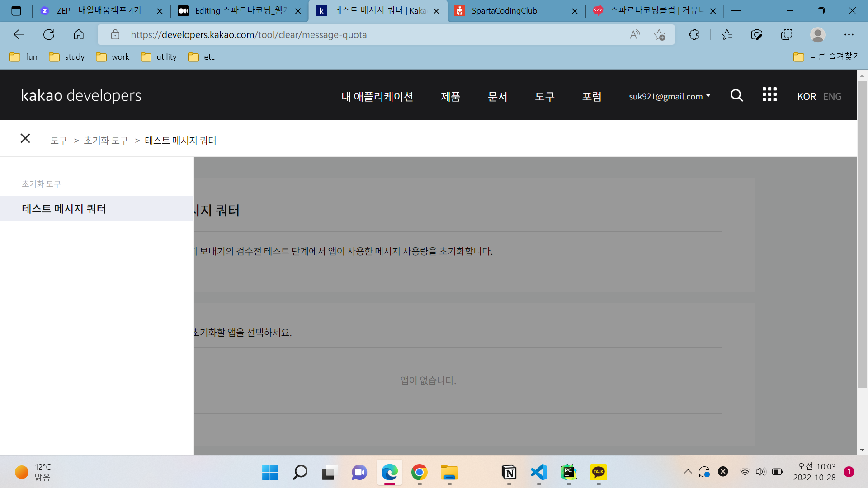Open File Explorer from taskbar
This screenshot has height=488, width=868.
click(449, 473)
